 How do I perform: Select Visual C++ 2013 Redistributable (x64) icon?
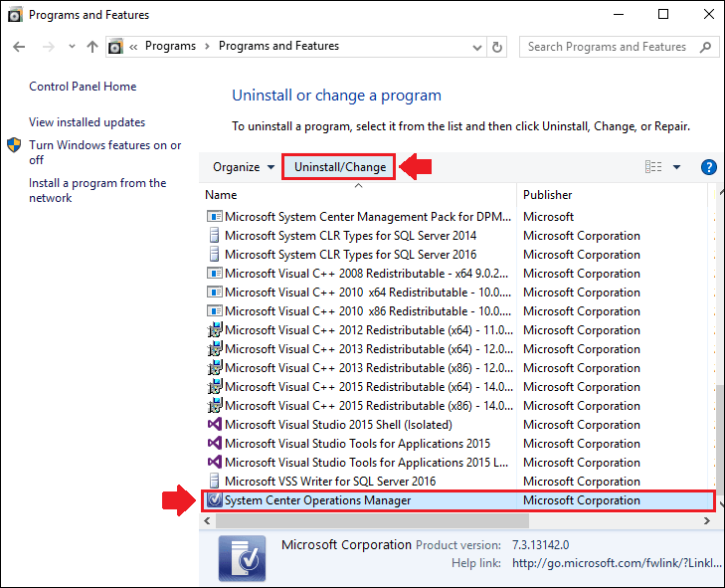pyautogui.click(x=215, y=349)
